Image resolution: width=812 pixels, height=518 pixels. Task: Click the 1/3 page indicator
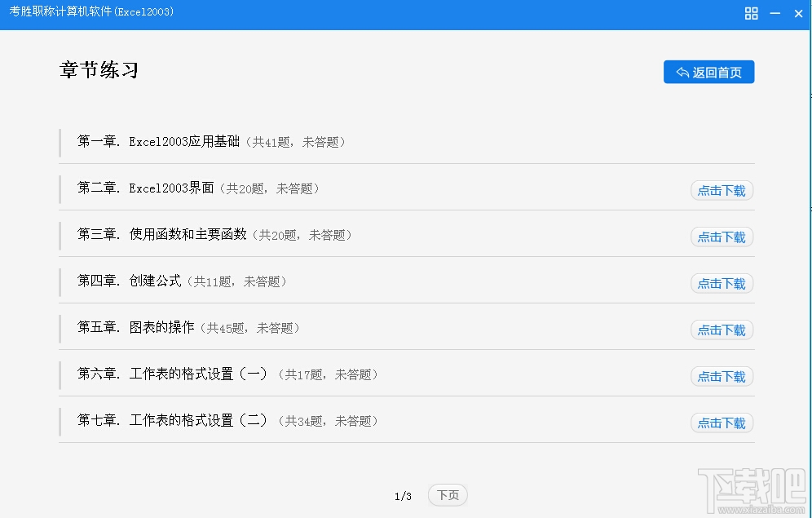[403, 496]
